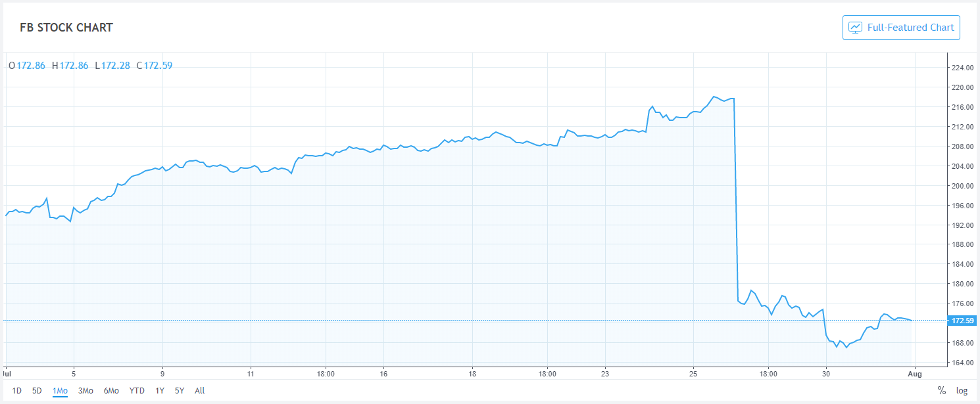Click the 220.00 price axis label
980x404 pixels.
coord(963,87)
